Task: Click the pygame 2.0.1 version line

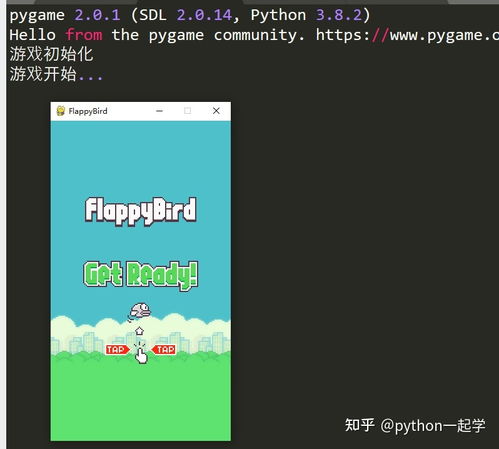Action: point(190,15)
